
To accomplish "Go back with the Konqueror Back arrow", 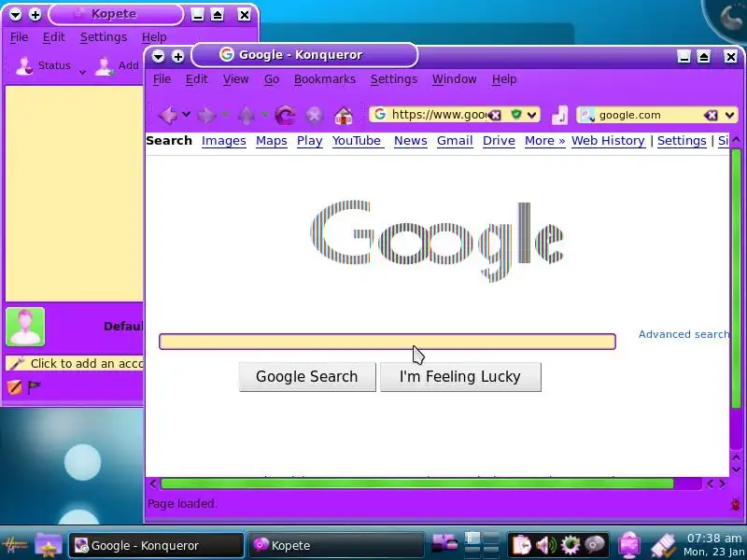I will [x=168, y=115].
